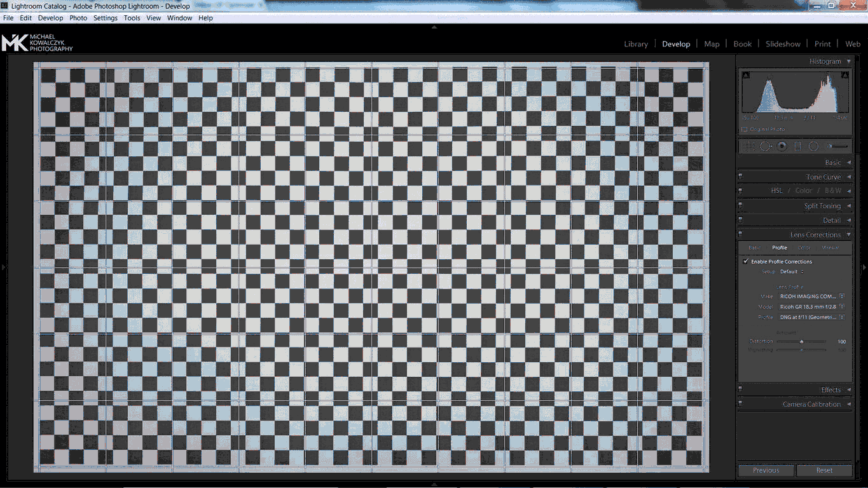
Task: Click the Lightroom title bar icon
Action: click(x=5, y=6)
